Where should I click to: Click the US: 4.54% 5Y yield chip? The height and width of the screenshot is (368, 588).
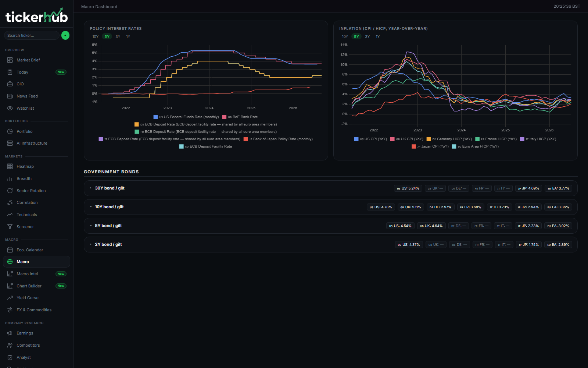click(x=401, y=226)
